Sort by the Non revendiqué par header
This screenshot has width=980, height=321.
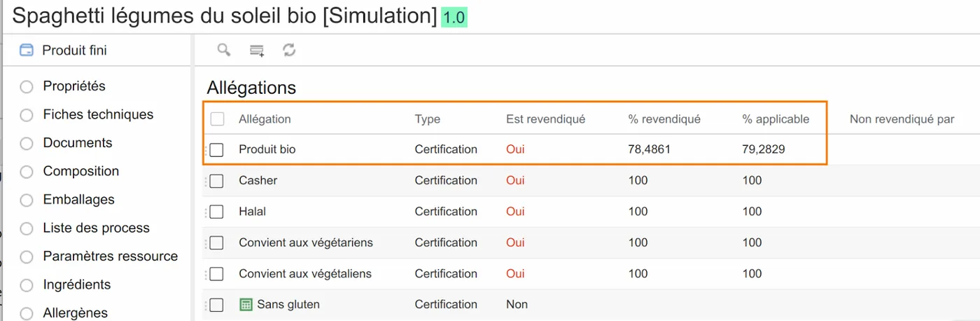[x=902, y=119]
